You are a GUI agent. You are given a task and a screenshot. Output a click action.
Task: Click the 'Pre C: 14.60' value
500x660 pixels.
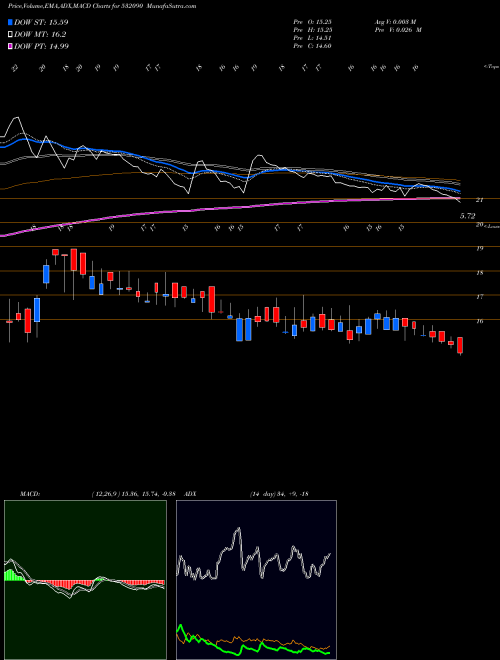click(x=313, y=46)
